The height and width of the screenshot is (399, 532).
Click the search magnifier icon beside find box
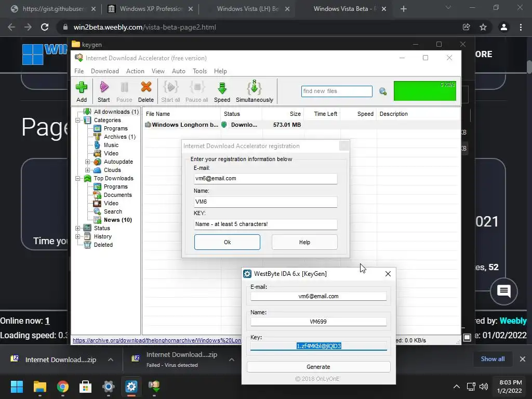point(383,91)
